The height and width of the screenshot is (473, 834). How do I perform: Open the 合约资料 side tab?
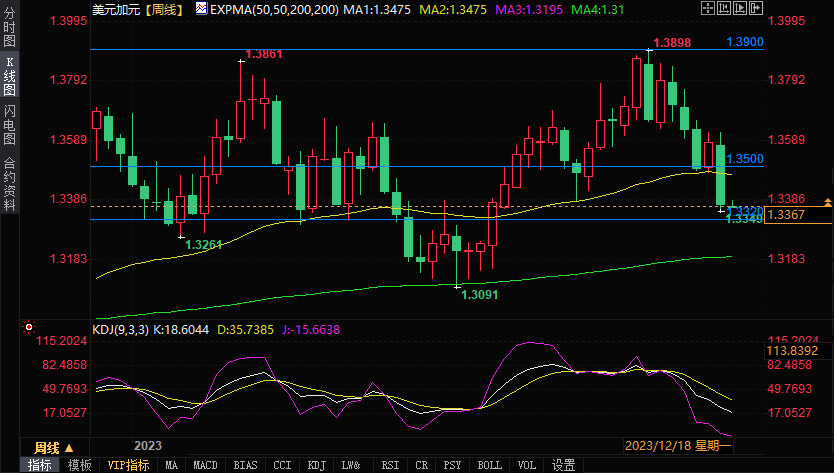coord(9,183)
